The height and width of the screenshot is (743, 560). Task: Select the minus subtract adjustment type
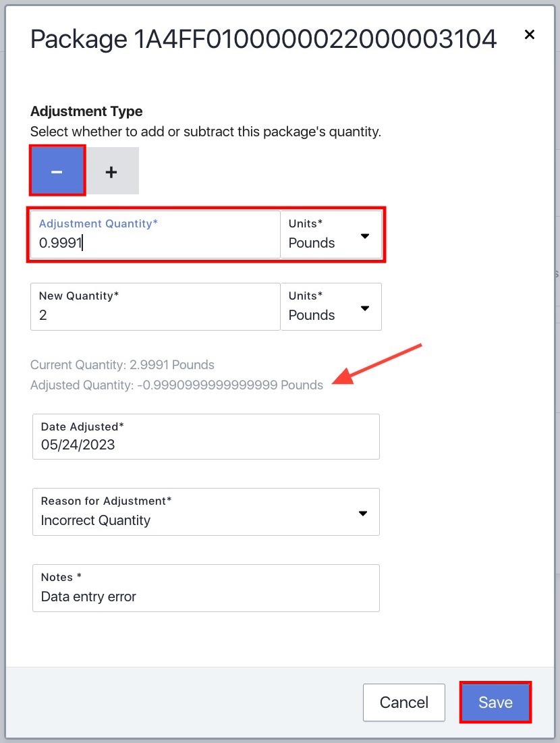coord(57,171)
